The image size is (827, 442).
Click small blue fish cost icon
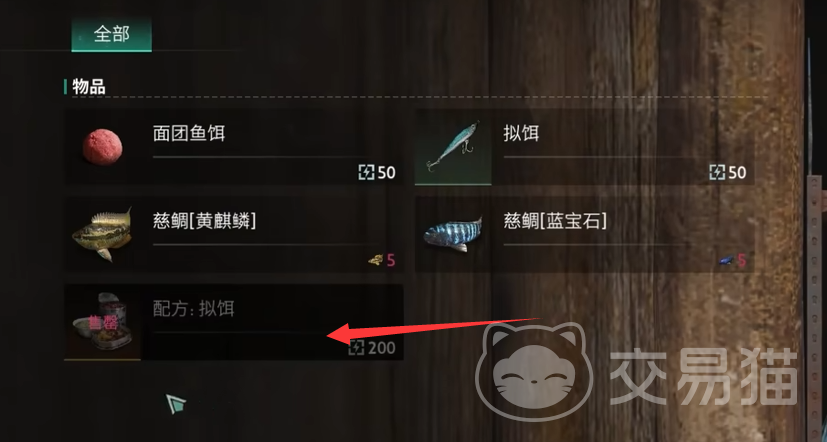point(726,260)
